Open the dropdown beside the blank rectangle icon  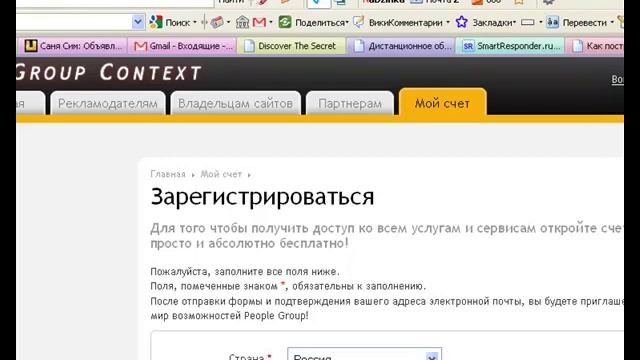click(x=541, y=22)
